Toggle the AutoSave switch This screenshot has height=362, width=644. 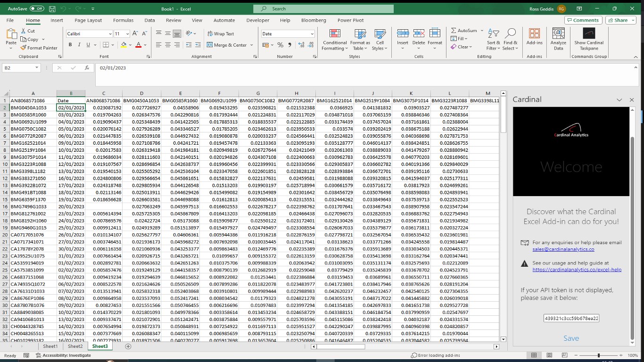click(37, 8)
